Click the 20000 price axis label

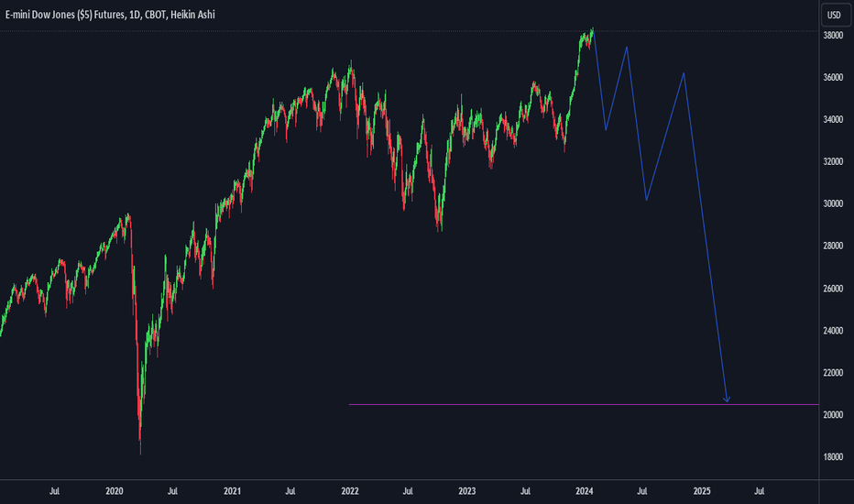pyautogui.click(x=833, y=414)
